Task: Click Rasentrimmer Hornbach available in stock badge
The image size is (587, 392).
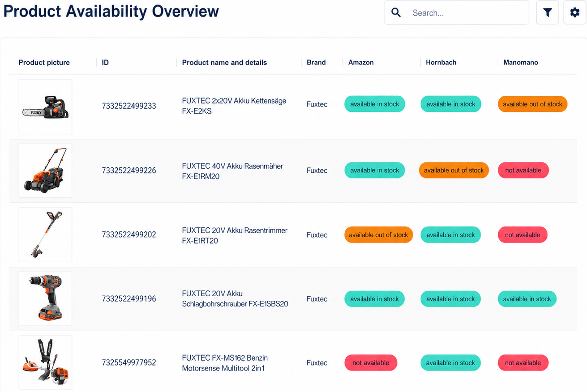Action: click(450, 235)
